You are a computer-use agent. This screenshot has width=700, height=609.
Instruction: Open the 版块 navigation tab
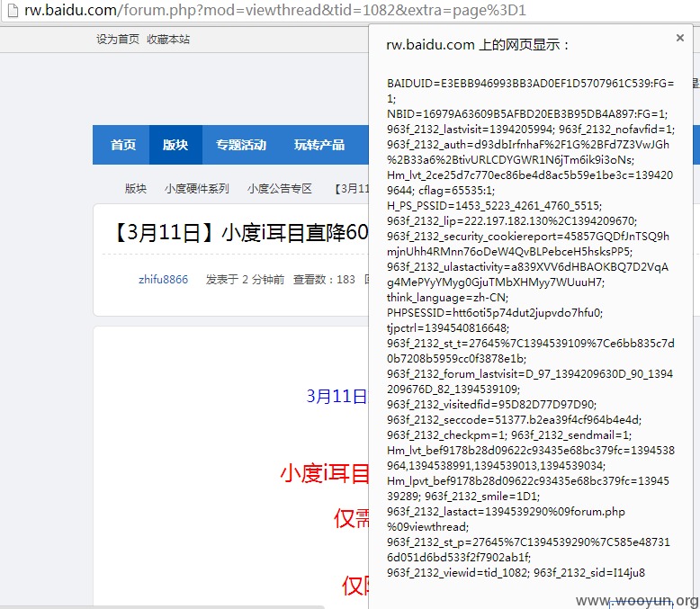click(175, 145)
